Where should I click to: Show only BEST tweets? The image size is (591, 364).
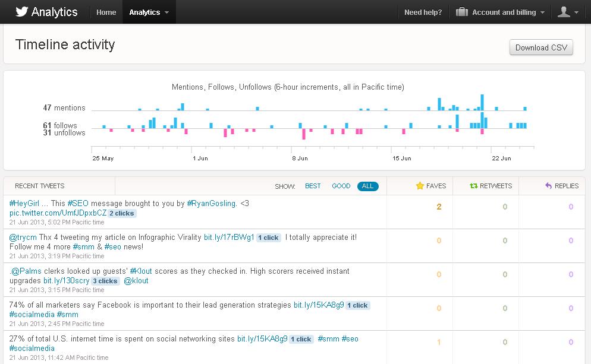click(313, 186)
